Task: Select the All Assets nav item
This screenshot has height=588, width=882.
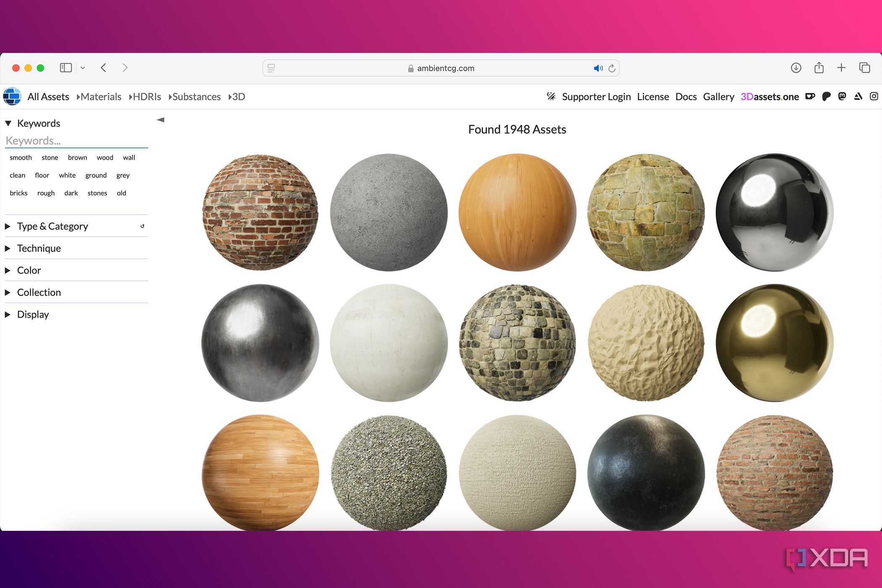Action: coord(48,97)
